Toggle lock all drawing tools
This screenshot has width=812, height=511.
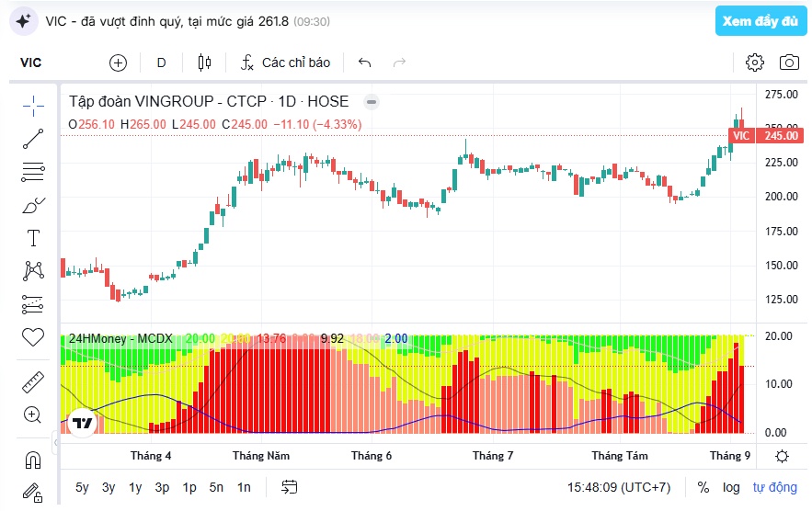[x=32, y=493]
